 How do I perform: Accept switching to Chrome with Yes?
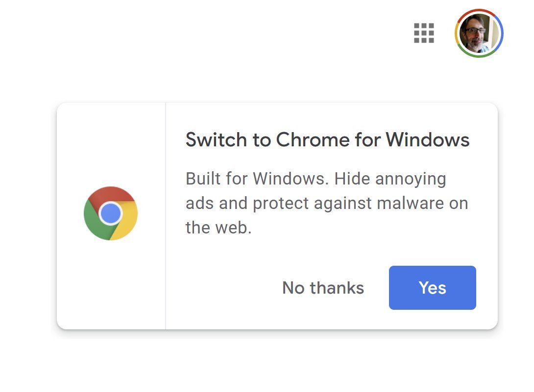point(432,288)
